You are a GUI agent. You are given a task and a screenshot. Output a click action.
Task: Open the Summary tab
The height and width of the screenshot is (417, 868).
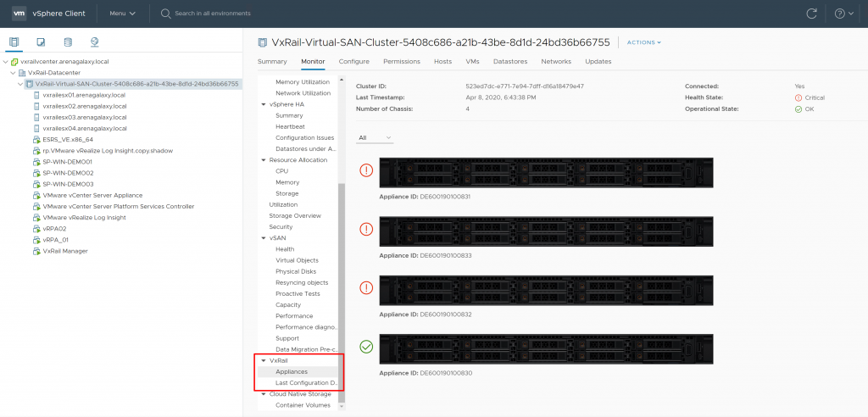pyautogui.click(x=272, y=62)
